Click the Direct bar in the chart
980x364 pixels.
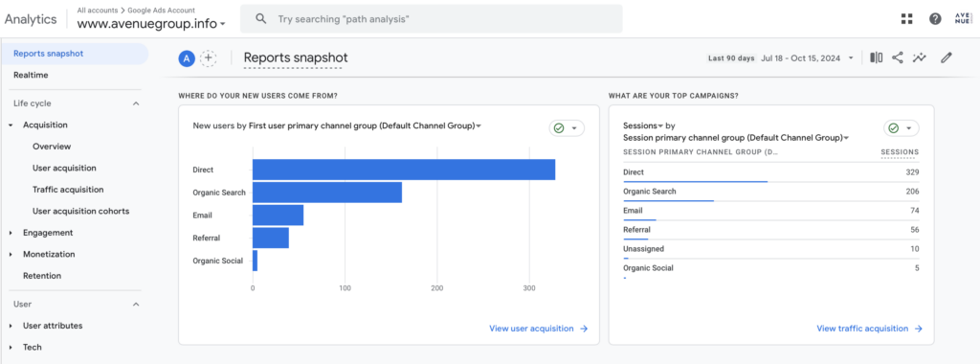point(404,170)
